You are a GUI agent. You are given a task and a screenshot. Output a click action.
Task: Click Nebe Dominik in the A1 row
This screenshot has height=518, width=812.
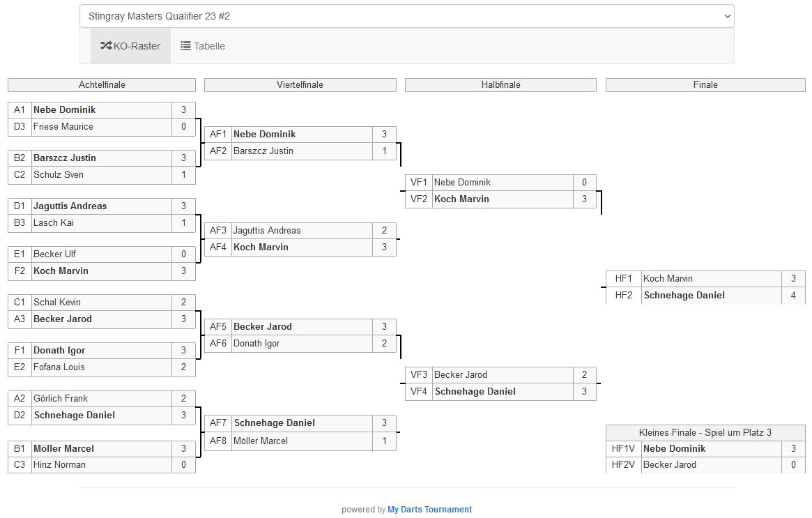(65, 110)
